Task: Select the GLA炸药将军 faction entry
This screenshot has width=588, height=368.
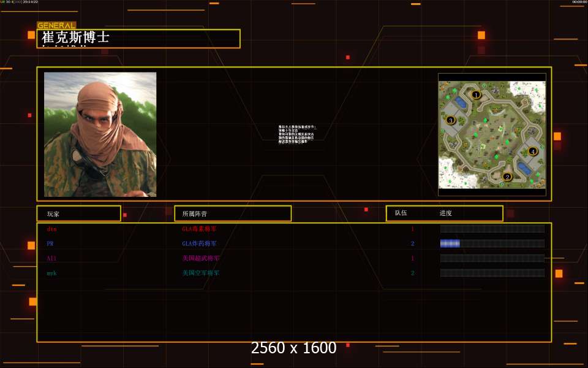Action: (199, 243)
